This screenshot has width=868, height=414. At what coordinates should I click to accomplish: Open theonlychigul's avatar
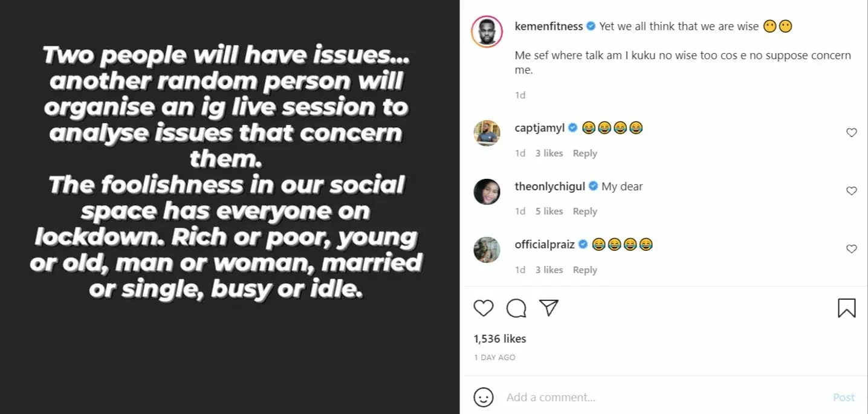click(x=487, y=192)
